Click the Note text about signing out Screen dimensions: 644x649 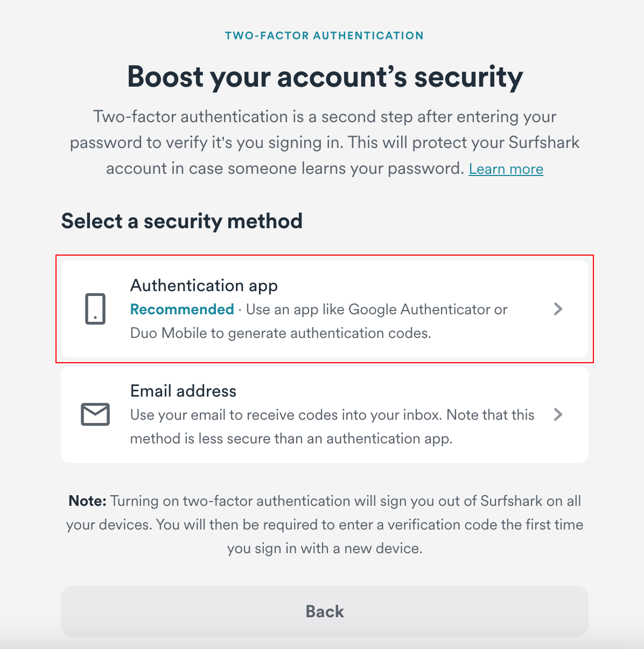(x=324, y=524)
